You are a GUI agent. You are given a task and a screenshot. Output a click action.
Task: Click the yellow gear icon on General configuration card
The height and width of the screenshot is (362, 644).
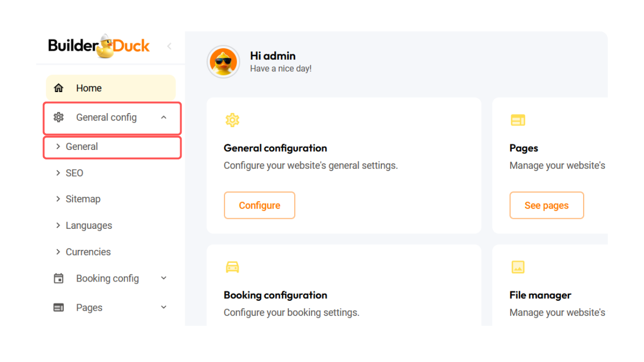232,120
